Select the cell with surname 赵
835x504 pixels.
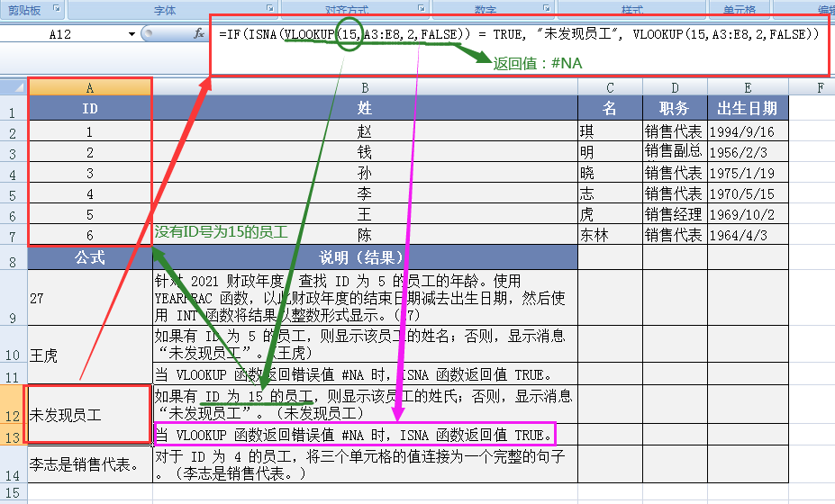pos(365,130)
